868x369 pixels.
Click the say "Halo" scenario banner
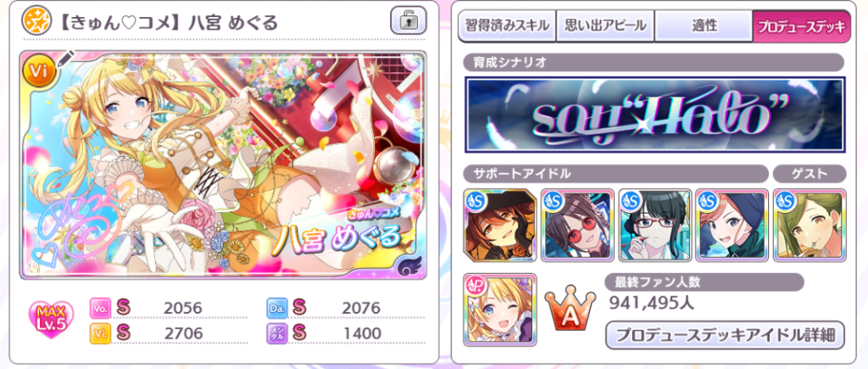[x=655, y=115]
